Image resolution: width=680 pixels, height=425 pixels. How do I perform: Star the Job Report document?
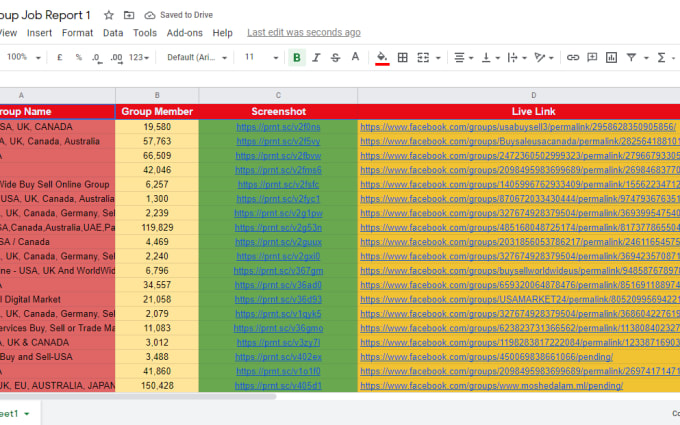109,15
